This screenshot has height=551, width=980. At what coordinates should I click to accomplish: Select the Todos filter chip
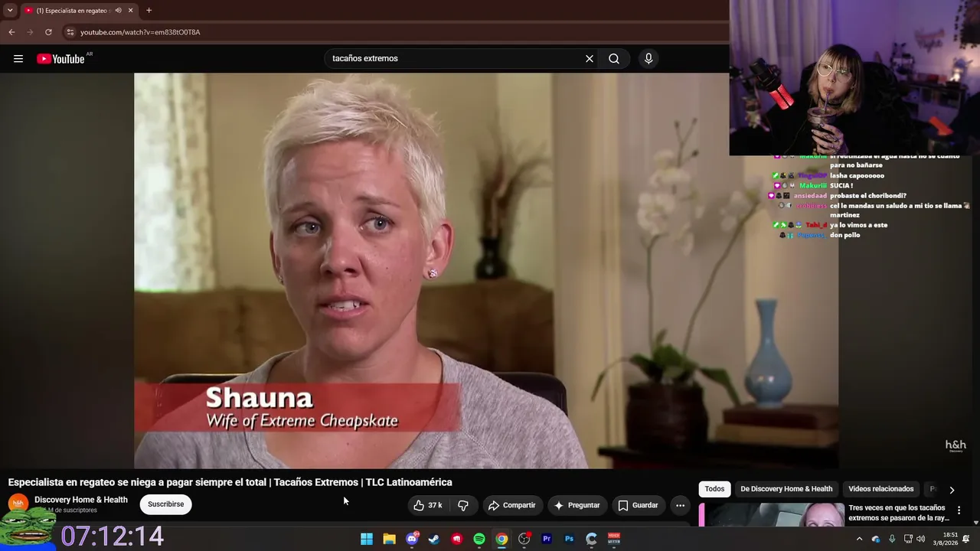click(x=714, y=489)
